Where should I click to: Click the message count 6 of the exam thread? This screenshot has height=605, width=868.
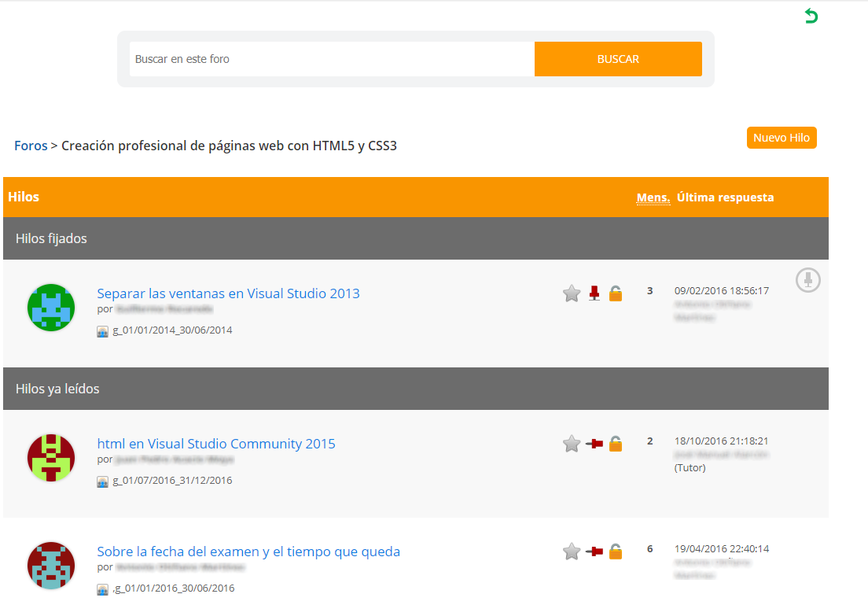(650, 548)
